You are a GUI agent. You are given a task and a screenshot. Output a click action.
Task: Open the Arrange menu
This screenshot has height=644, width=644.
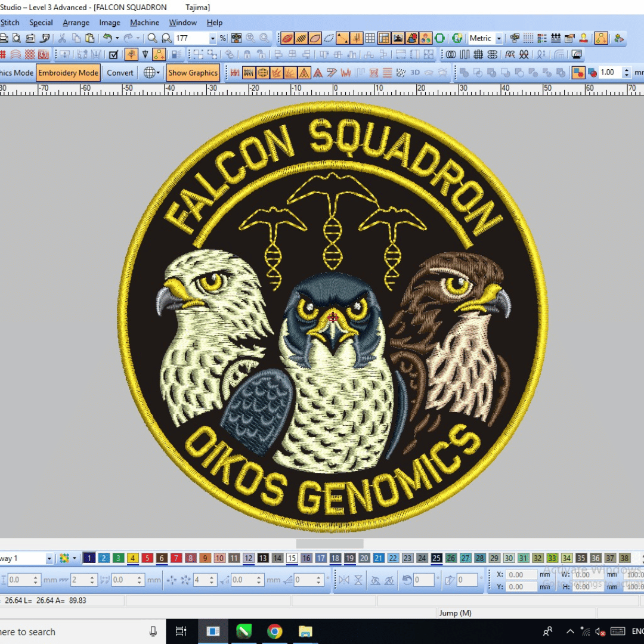click(76, 23)
